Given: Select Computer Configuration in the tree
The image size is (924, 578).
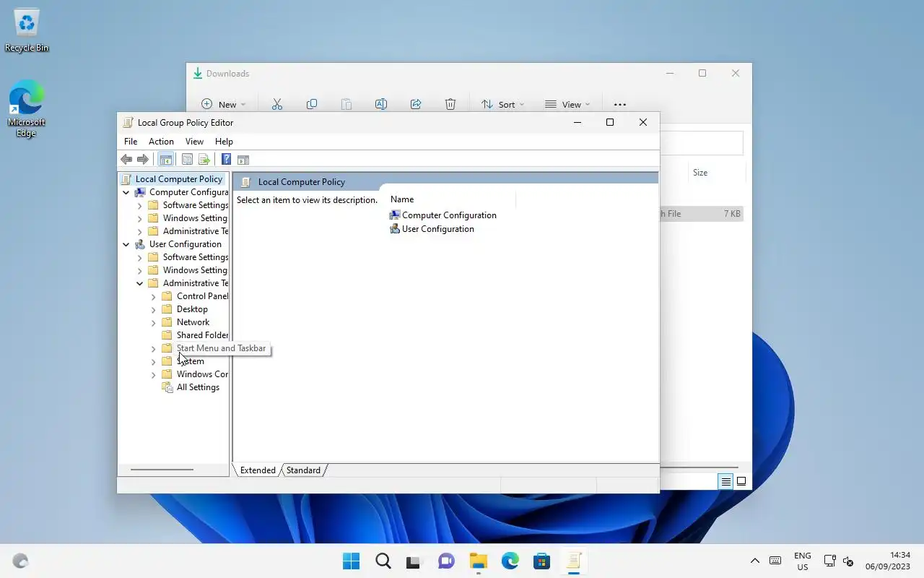Looking at the screenshot, I should (188, 192).
